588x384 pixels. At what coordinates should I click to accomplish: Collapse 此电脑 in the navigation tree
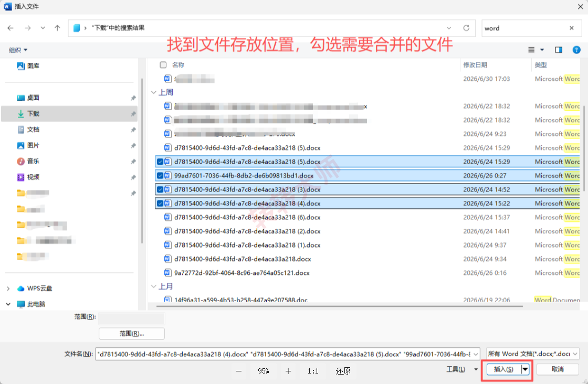tap(8, 304)
